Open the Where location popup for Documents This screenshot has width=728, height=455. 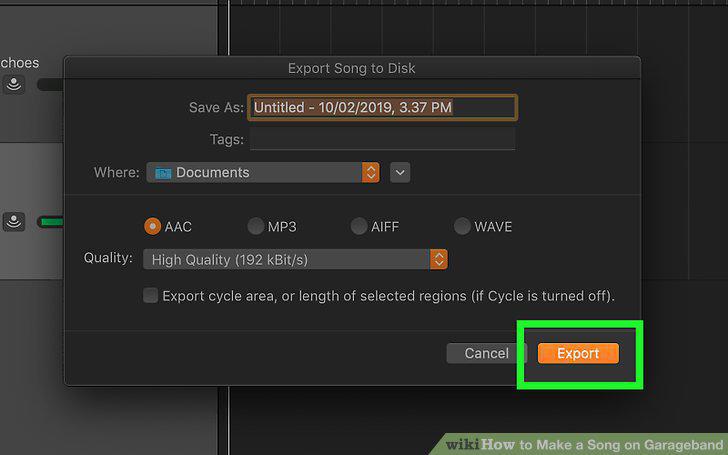coord(263,172)
